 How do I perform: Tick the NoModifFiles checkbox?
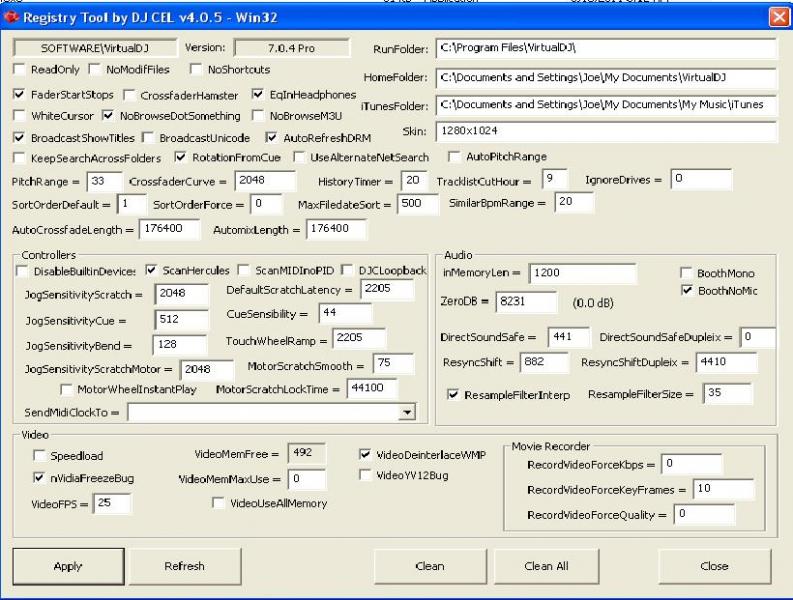point(95,69)
